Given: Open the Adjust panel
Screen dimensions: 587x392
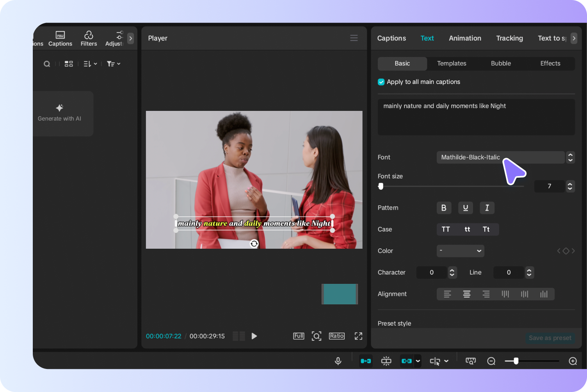Looking at the screenshot, I should 114,38.
